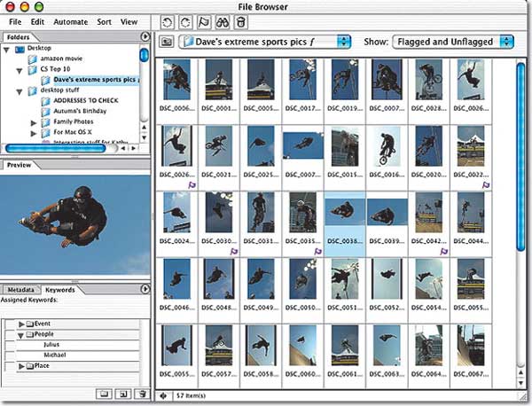Screen dimensions: 532x406
Task: Click the New Keyword icon at panel bottom
Action: point(123,394)
